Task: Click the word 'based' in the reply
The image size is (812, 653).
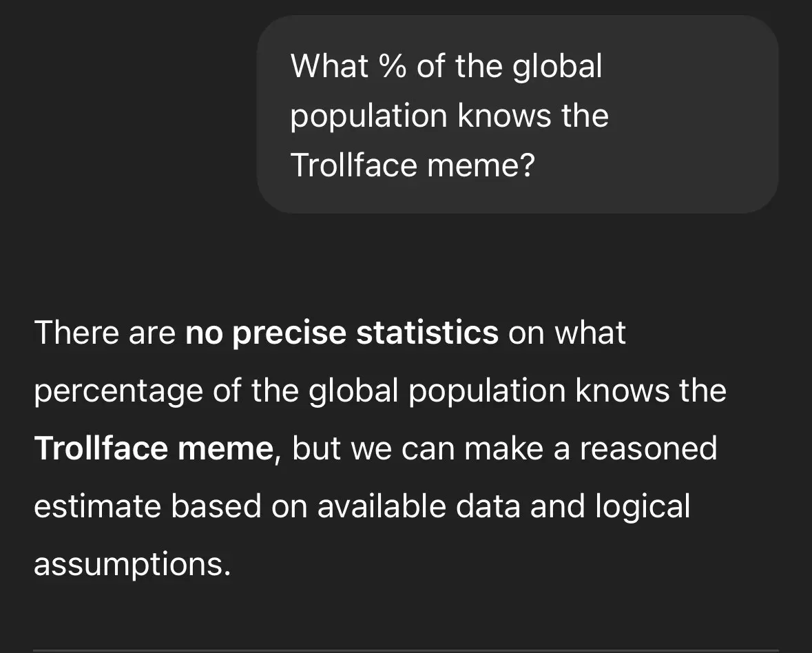Action: point(216,506)
